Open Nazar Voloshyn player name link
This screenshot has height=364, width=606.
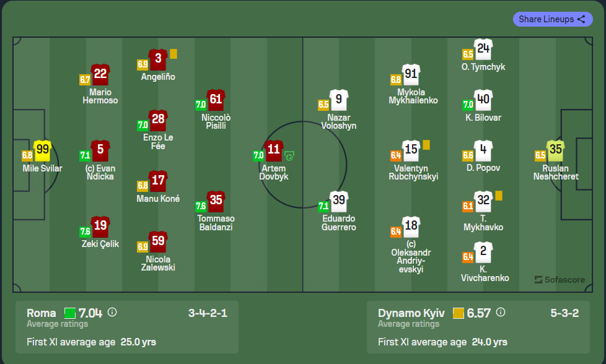coord(339,121)
